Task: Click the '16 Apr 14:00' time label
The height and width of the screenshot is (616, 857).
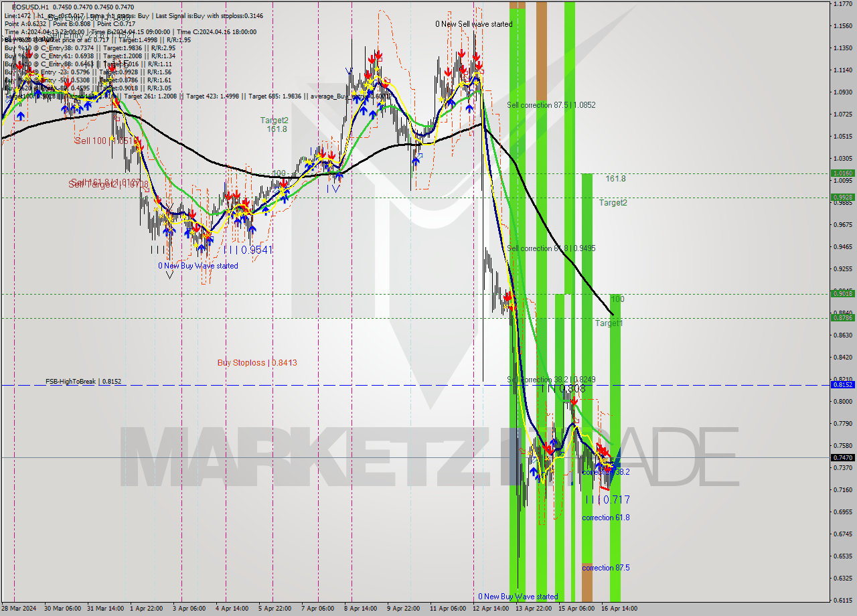Action: click(619, 609)
